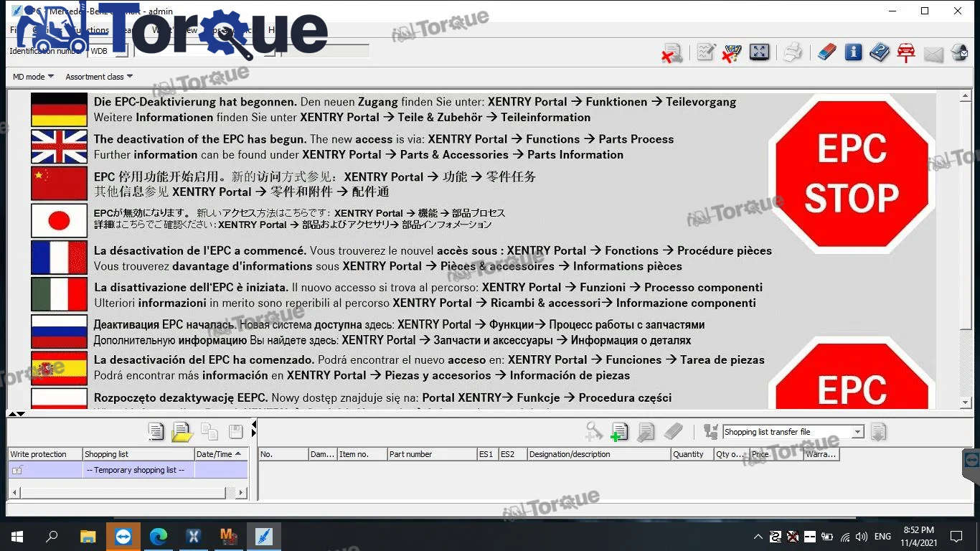Click the save shopping list floppy icon
Screen dimensions: 980x551
[x=235, y=431]
